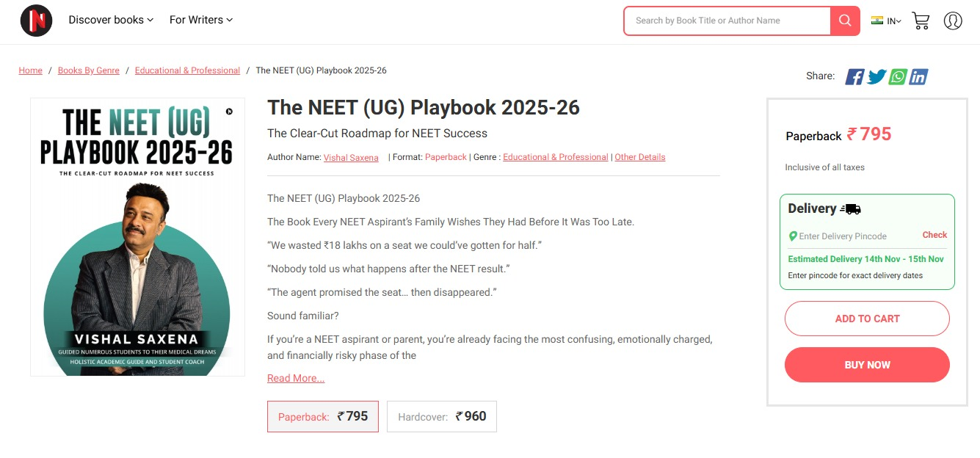This screenshot has height=458, width=980.
Task: Open the IN country selector dropdown
Action: click(x=886, y=21)
